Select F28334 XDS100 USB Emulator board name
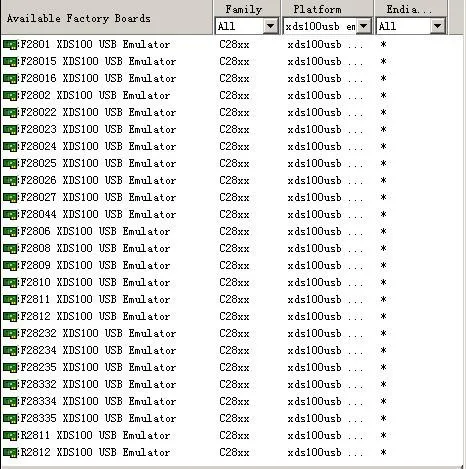Image resolution: width=466 pixels, height=469 pixels. [x=98, y=401]
